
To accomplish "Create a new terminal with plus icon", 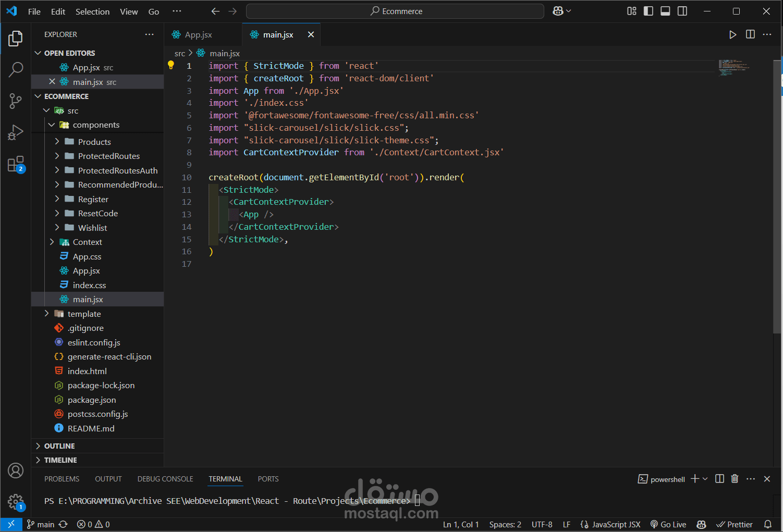I will [x=695, y=479].
